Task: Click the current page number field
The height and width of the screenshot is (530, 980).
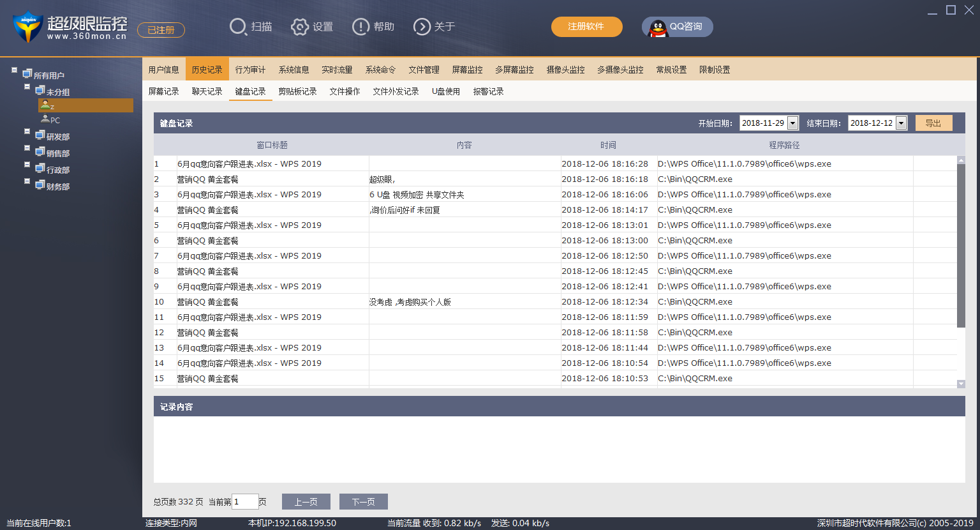Action: tap(245, 502)
